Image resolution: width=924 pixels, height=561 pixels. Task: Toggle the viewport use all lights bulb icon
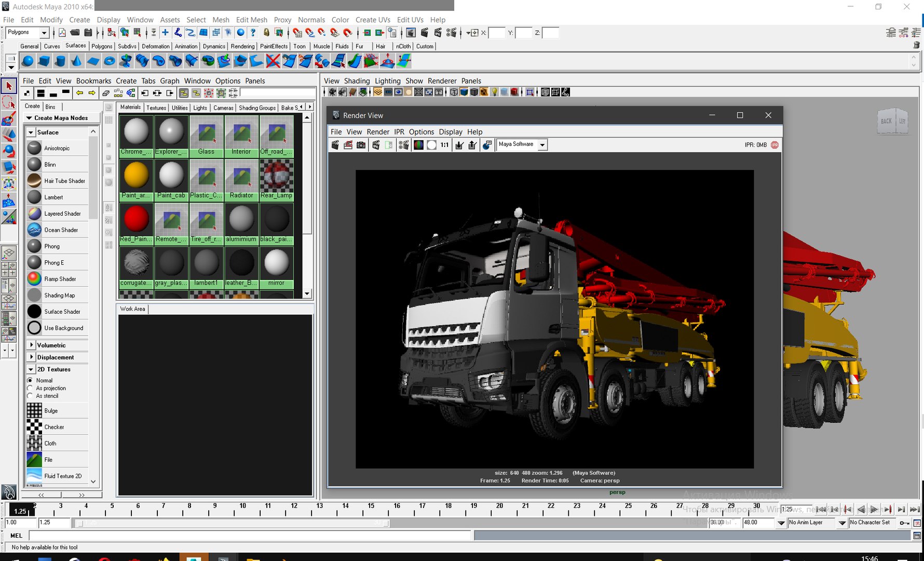pos(495,92)
